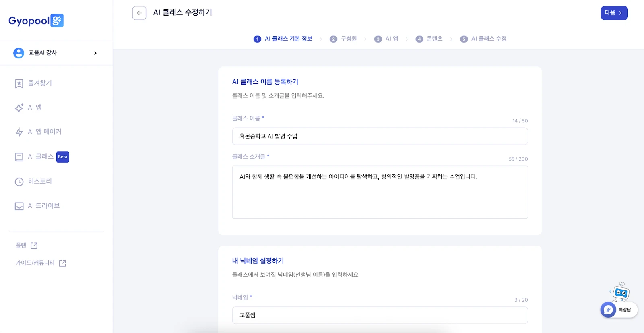644x333 pixels.
Task: Click the 닉네임 input field
Action: [380, 315]
